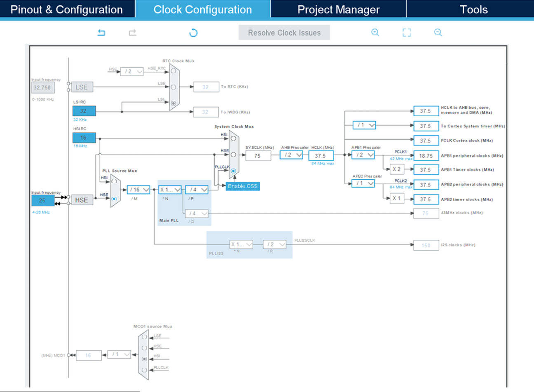This screenshot has width=534, height=392.
Task: Click the APB2 timer X 1 multiplier box
Action: (x=397, y=198)
